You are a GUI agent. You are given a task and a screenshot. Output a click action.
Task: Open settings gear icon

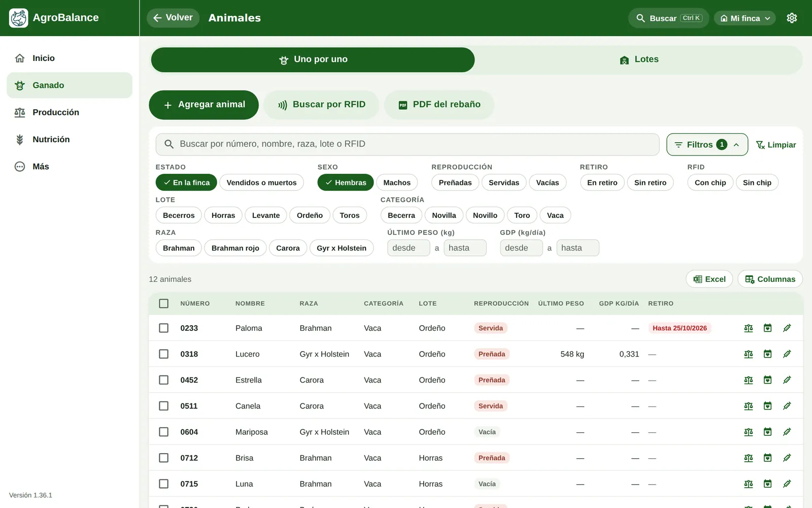pyautogui.click(x=792, y=18)
